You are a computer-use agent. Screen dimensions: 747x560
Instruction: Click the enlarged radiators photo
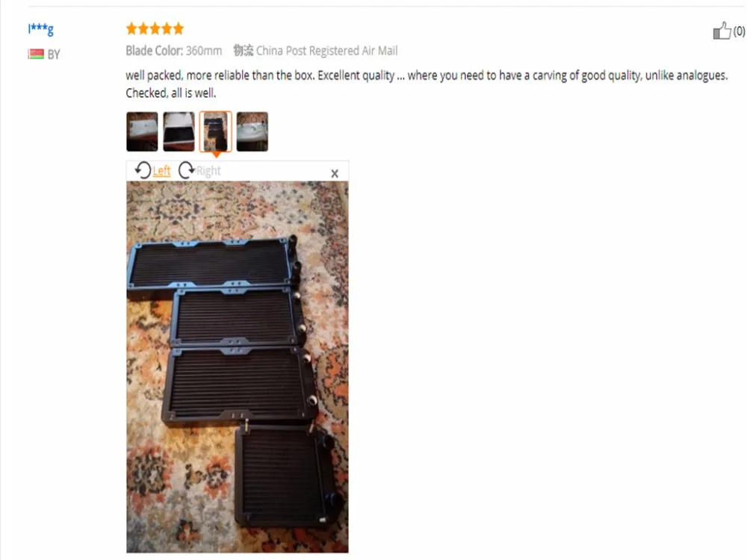click(x=238, y=367)
